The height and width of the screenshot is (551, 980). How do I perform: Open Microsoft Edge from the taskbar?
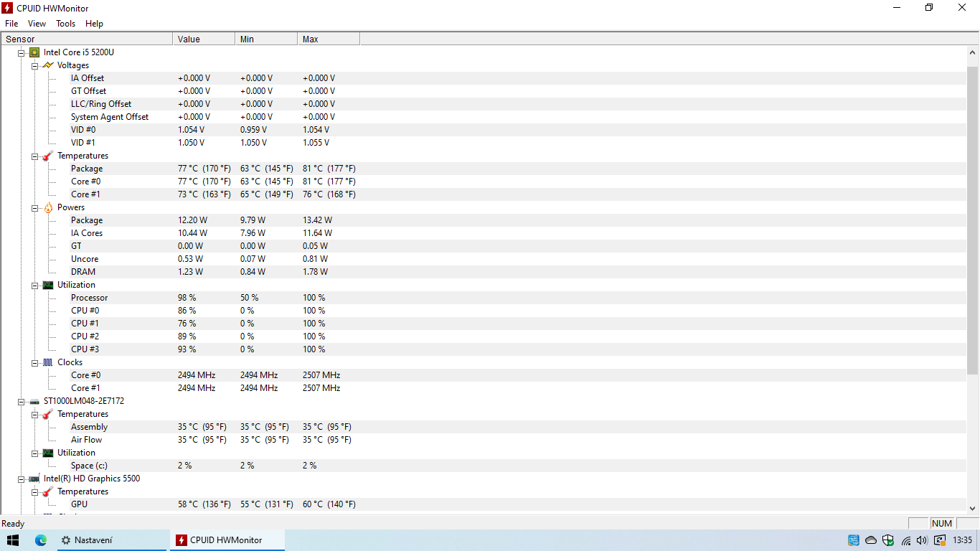click(41, 540)
